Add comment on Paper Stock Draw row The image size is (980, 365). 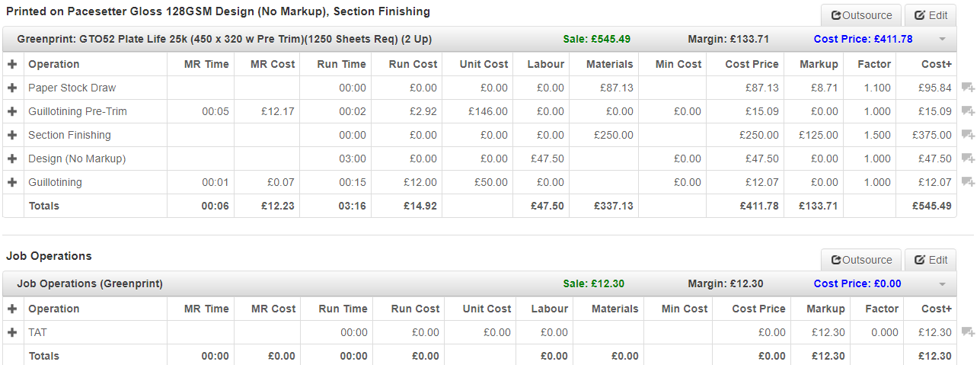pos(968,88)
